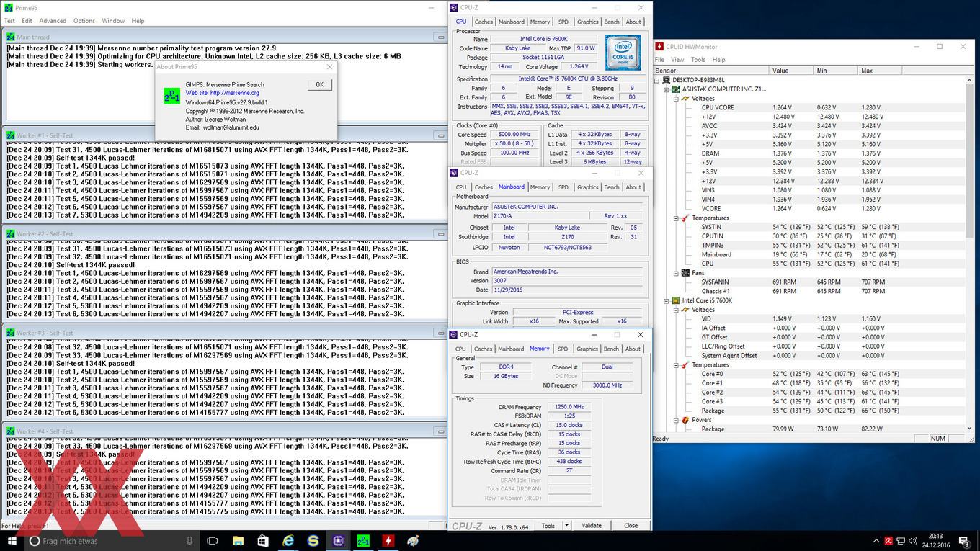Open Task View from the taskbar
This screenshot has height=551, width=980.
(212, 540)
